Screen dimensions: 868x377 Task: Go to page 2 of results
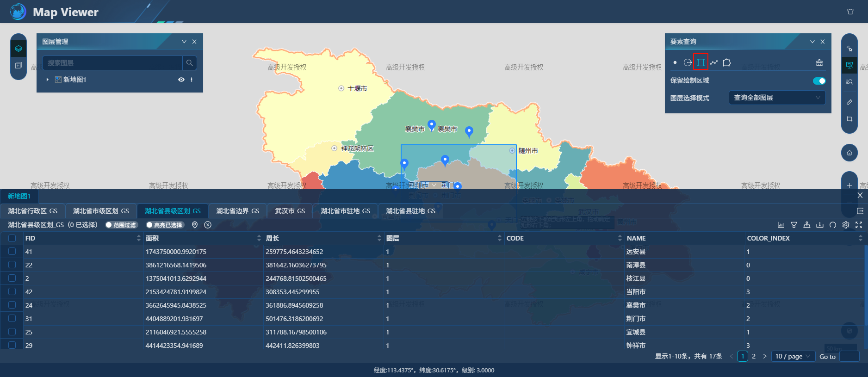tap(754, 356)
